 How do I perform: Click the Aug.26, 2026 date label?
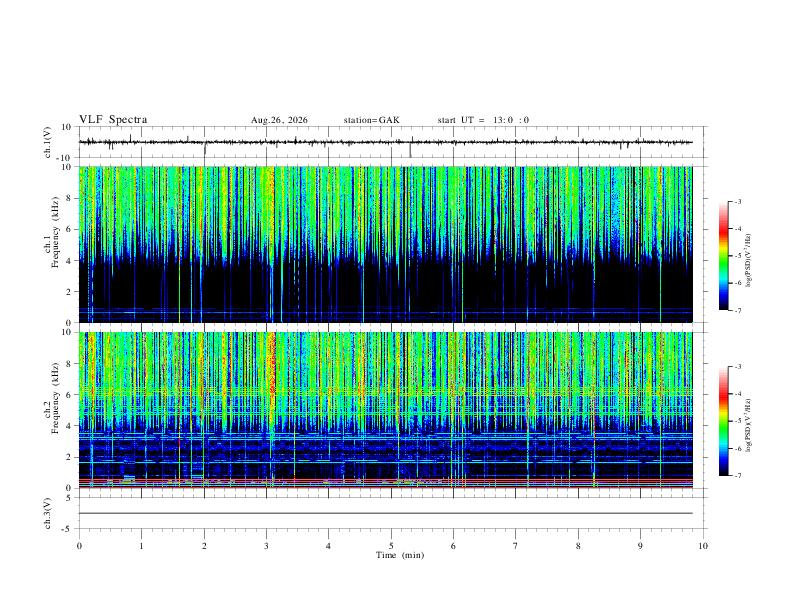click(279, 120)
